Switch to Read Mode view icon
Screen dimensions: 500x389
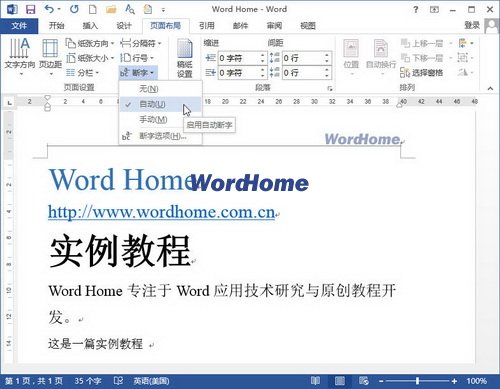pyautogui.click(x=315, y=381)
